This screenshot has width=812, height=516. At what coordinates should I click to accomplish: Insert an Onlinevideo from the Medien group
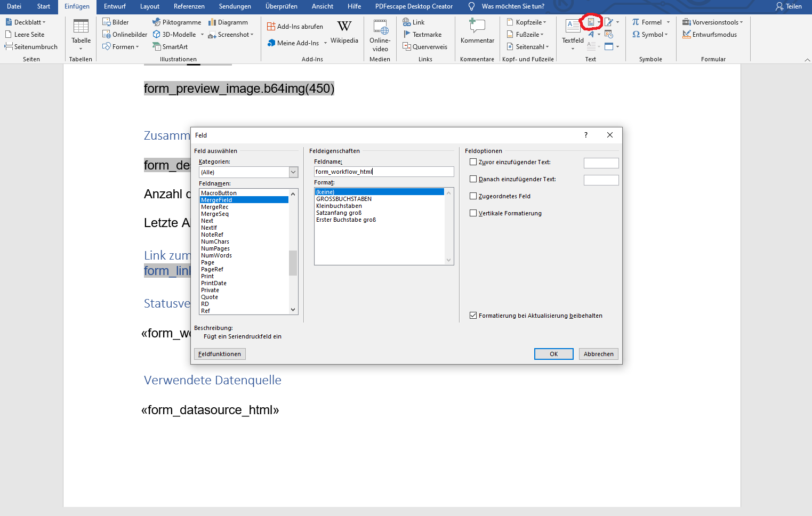click(380, 27)
